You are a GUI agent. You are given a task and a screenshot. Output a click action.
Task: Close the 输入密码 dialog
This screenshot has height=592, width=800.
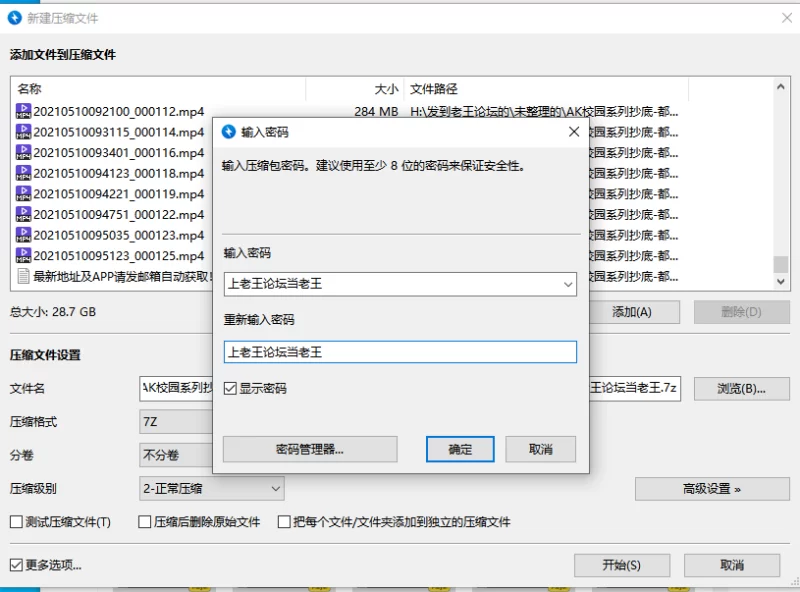(574, 132)
